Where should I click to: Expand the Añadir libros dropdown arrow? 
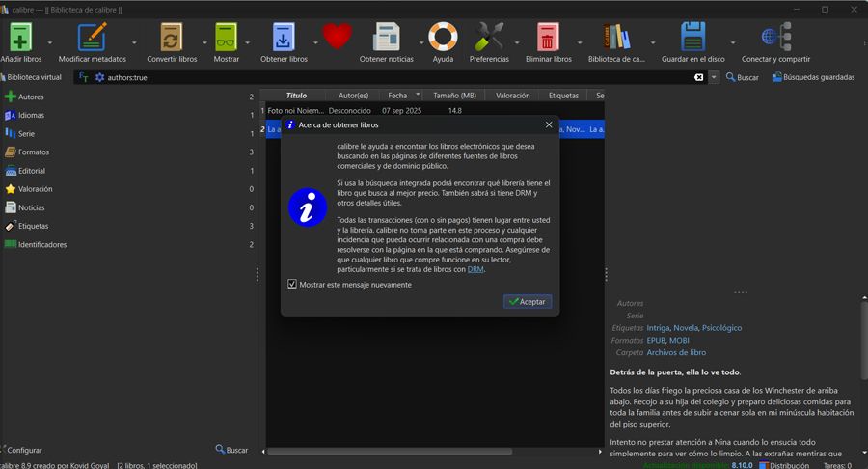tap(50, 43)
